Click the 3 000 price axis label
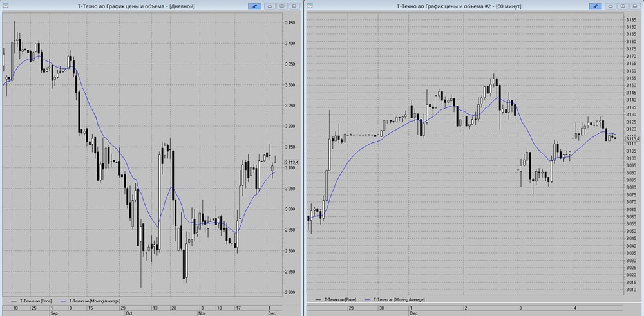The width and height of the screenshot is (644, 316). (x=290, y=209)
